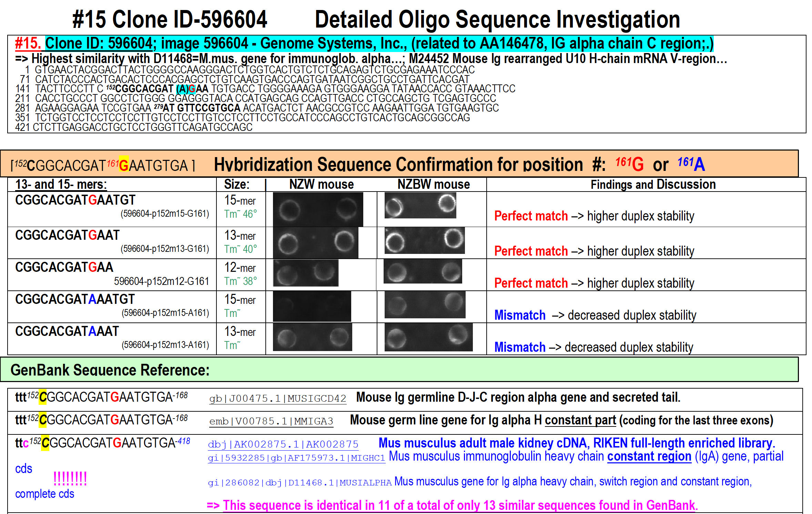Select NZBW mouse 13-mer A161 mismatch image

click(x=428, y=337)
